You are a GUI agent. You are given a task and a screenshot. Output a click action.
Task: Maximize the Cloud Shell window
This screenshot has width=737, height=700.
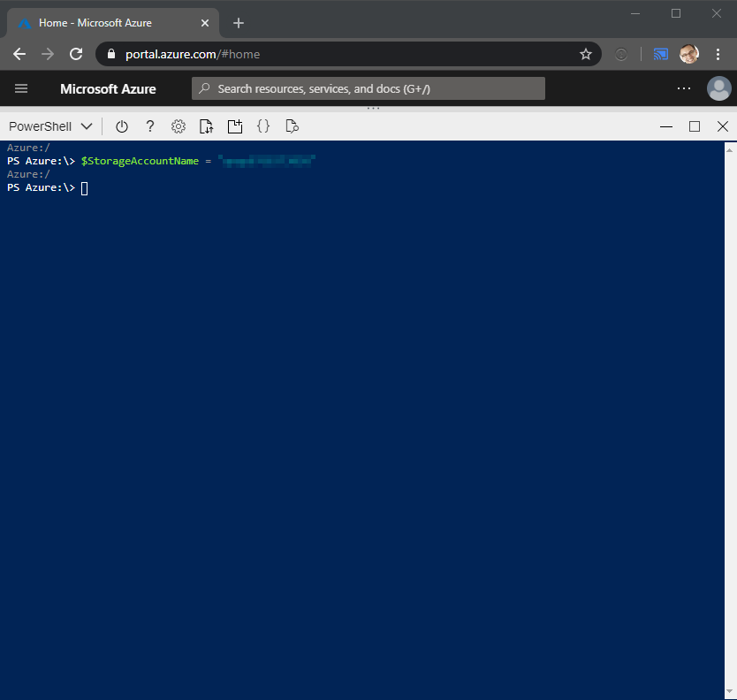tap(694, 126)
